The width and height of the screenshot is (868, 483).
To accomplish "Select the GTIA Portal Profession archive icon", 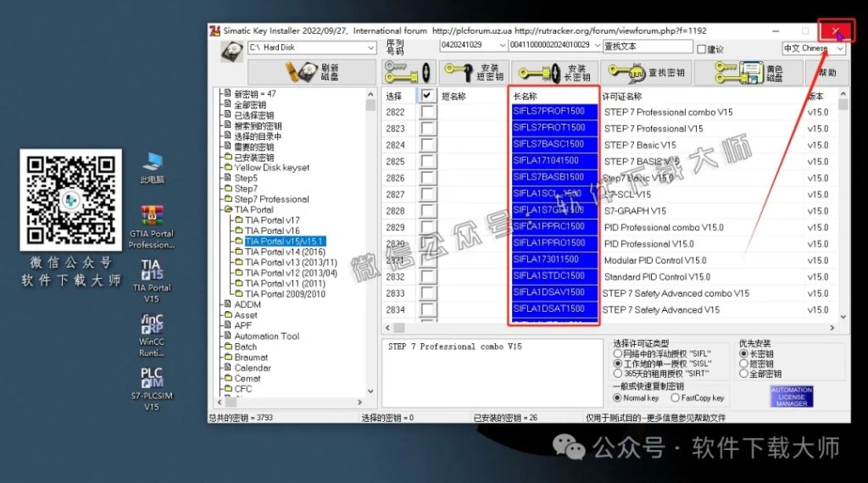I will pos(152,227).
